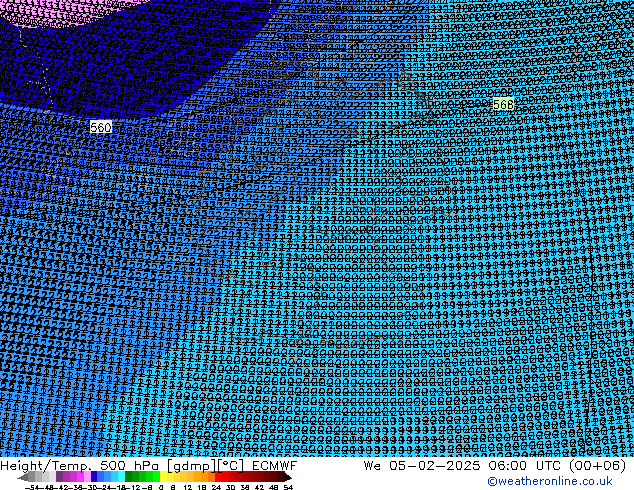Click the 06:00 UTC (00+06) time label

click(557, 466)
